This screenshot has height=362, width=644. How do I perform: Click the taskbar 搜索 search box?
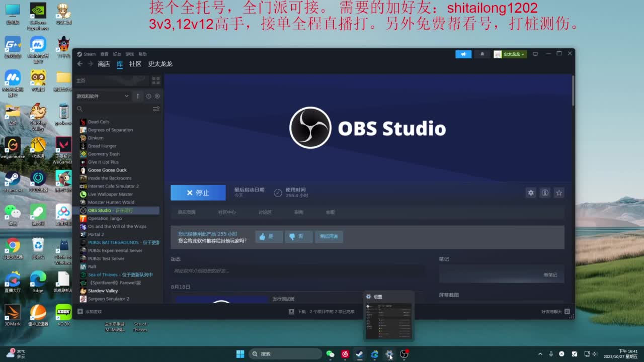[x=286, y=354]
